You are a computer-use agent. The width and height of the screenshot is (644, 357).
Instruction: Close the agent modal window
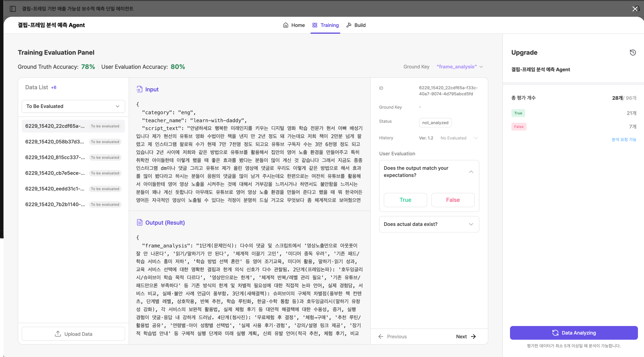tap(635, 9)
